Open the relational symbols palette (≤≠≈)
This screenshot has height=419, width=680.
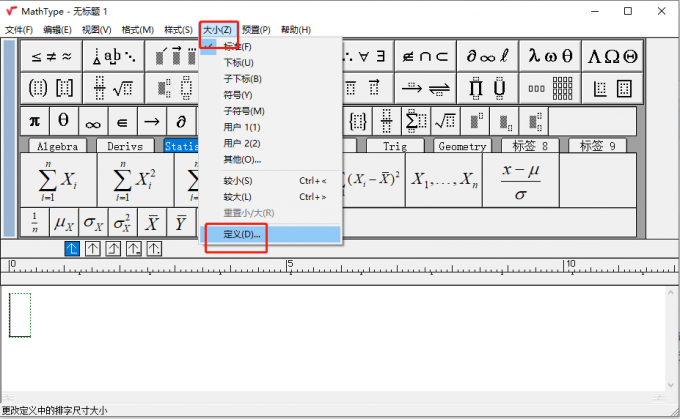[51, 56]
